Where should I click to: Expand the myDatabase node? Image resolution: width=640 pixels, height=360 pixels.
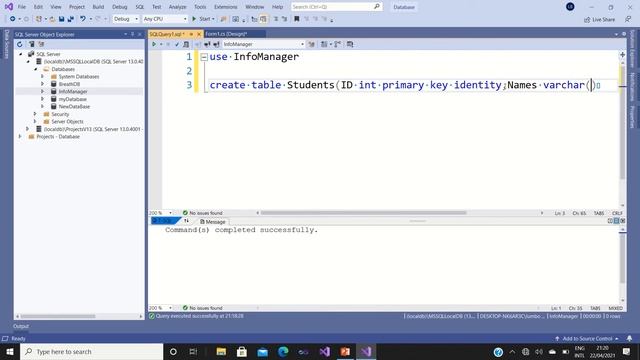[x=42, y=99]
